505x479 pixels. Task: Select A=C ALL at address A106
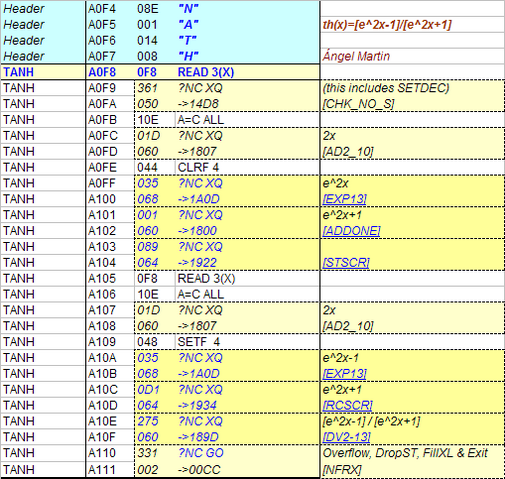[x=201, y=294]
